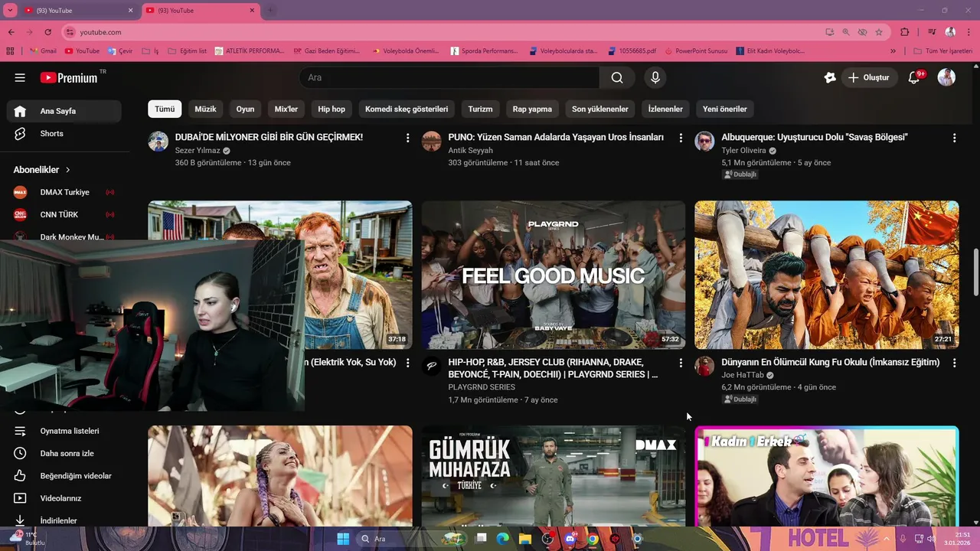Expand Abonelikler section chevron
The height and width of the screenshot is (551, 980).
tap(67, 170)
